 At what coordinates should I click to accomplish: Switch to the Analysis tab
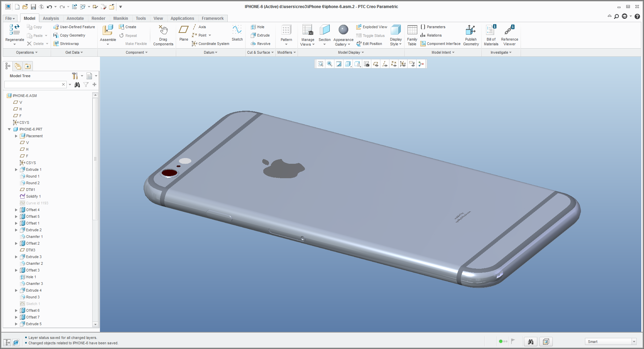(x=51, y=18)
